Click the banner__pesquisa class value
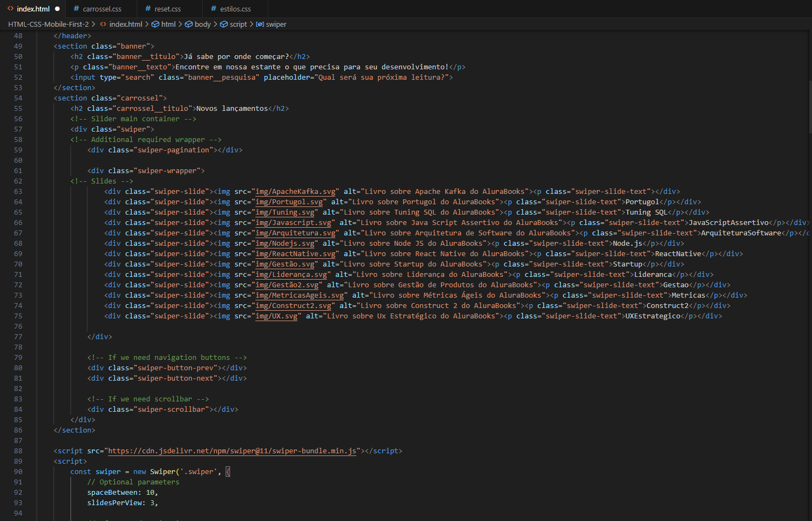The height and width of the screenshot is (521, 812). [222, 78]
